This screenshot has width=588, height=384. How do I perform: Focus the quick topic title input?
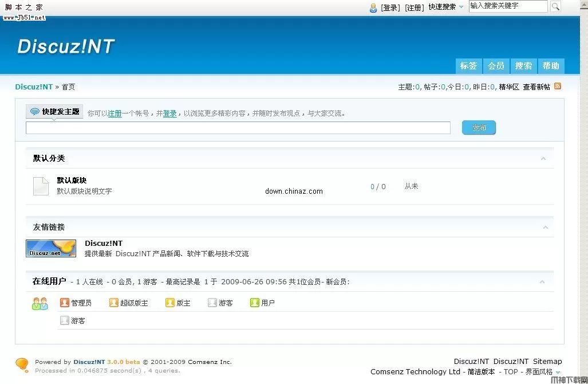pos(238,128)
